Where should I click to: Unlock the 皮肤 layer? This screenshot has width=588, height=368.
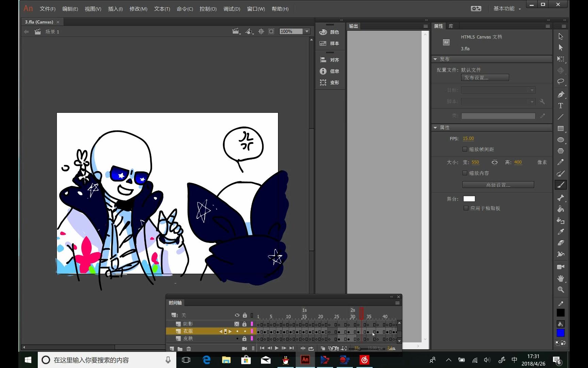tap(244, 339)
